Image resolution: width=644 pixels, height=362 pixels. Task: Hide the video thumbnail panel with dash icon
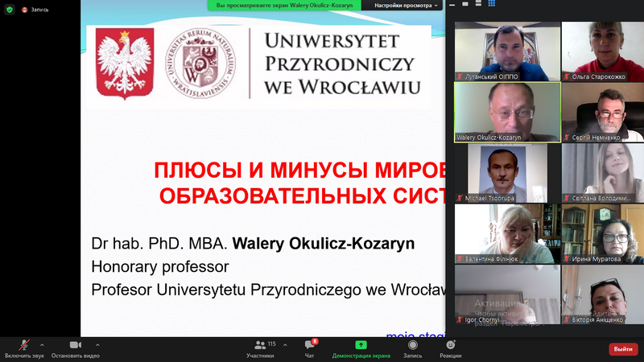coord(452,5)
